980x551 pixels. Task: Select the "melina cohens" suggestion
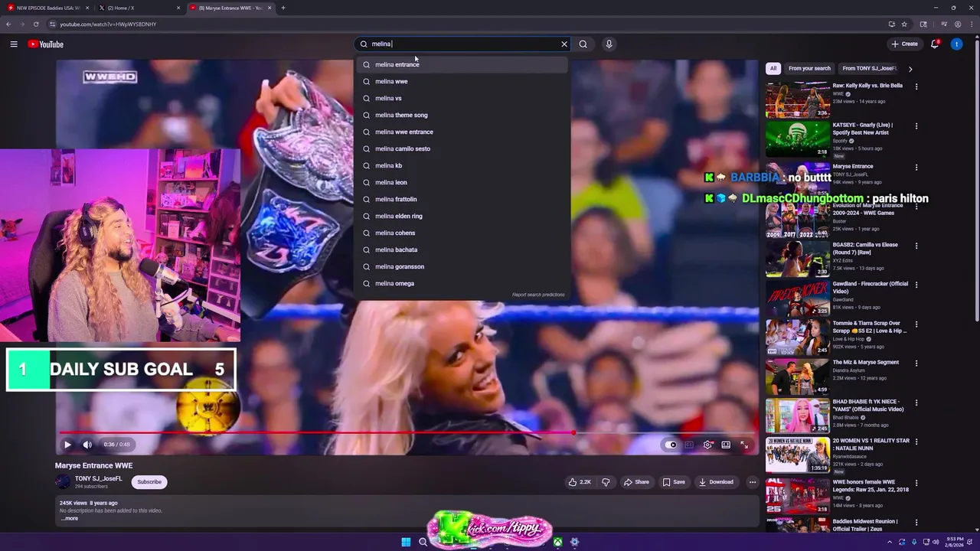click(462, 233)
